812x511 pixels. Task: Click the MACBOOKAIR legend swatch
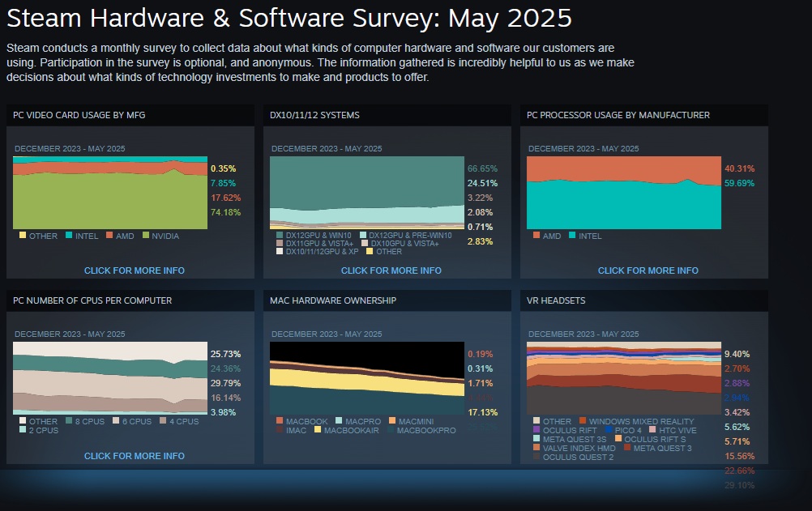(318, 429)
